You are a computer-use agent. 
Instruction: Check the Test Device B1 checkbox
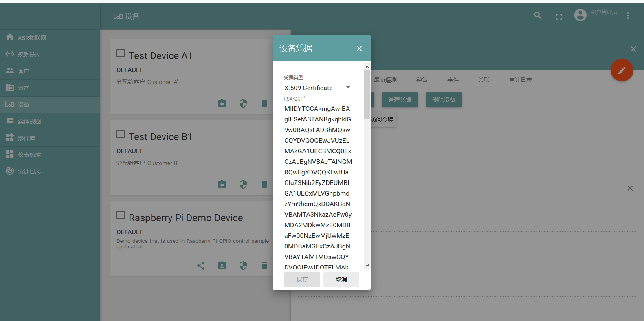pyautogui.click(x=121, y=134)
